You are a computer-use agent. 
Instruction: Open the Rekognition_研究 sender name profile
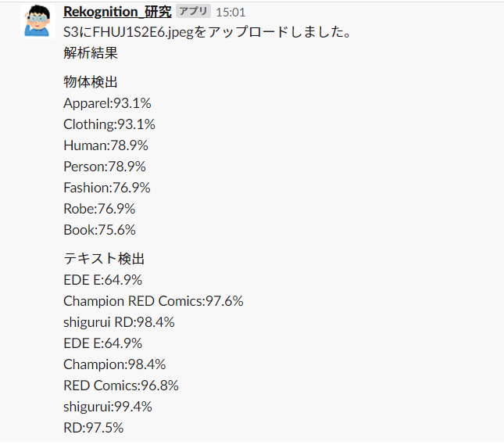pyautogui.click(x=117, y=12)
